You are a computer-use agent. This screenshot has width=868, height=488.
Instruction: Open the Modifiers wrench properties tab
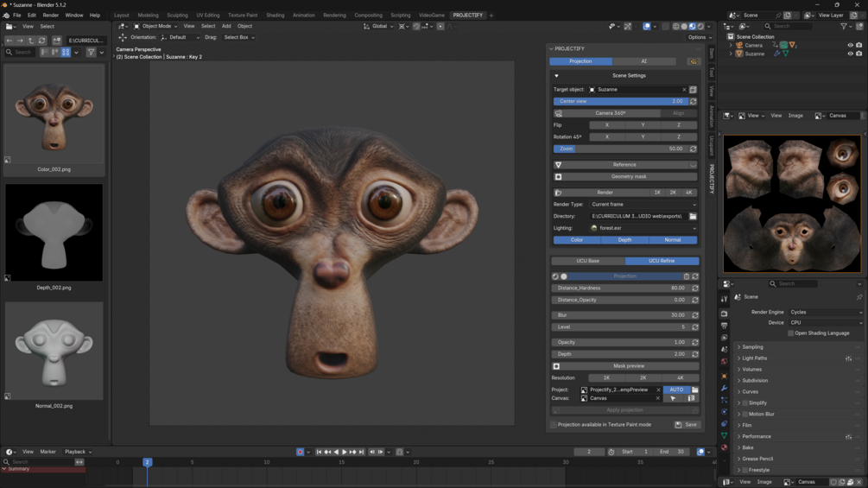[724, 388]
